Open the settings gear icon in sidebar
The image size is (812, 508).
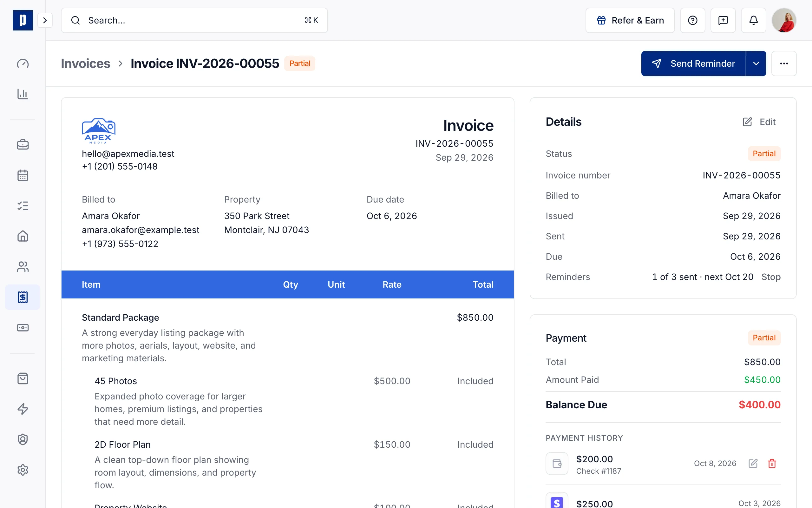tap(23, 470)
